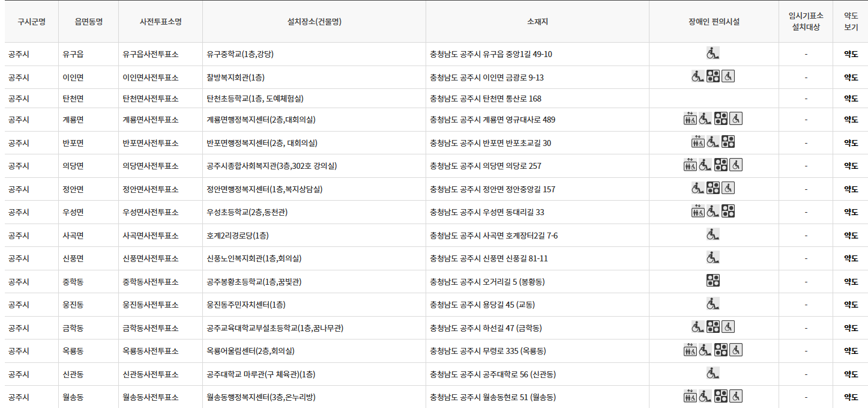This screenshot has height=408, width=868.
Task: Open the accessible restroom icon for 이인면
Action: click(728, 77)
